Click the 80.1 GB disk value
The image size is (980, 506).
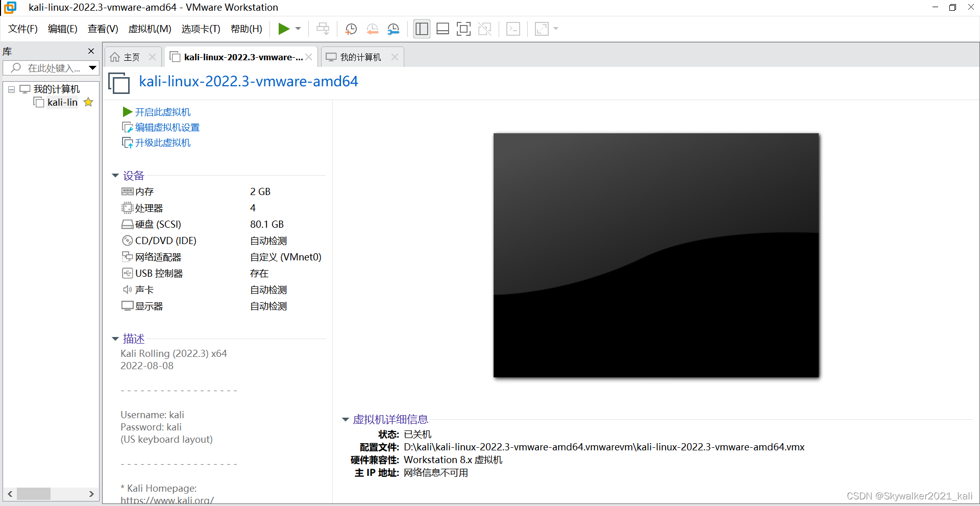(x=267, y=224)
